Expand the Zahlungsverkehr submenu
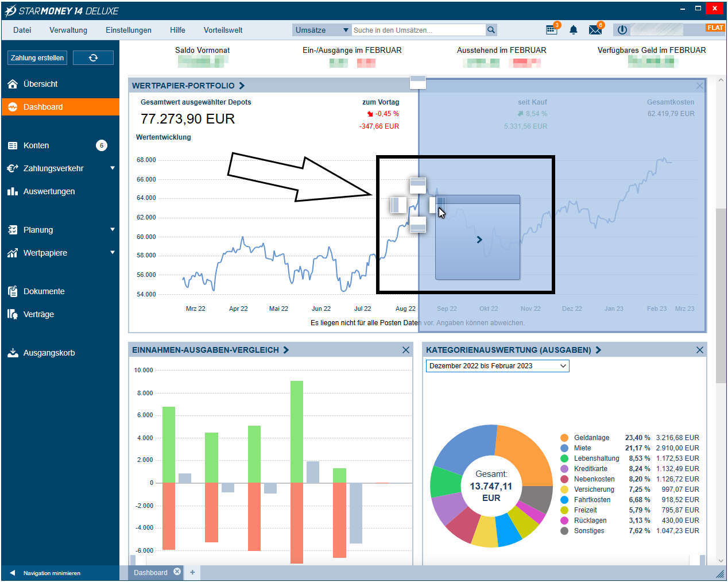Viewport: 728px width, 582px height. click(113, 168)
